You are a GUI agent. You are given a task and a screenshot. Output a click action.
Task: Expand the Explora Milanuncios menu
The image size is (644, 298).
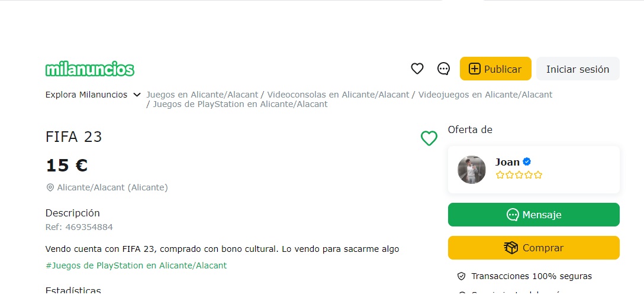86,95
